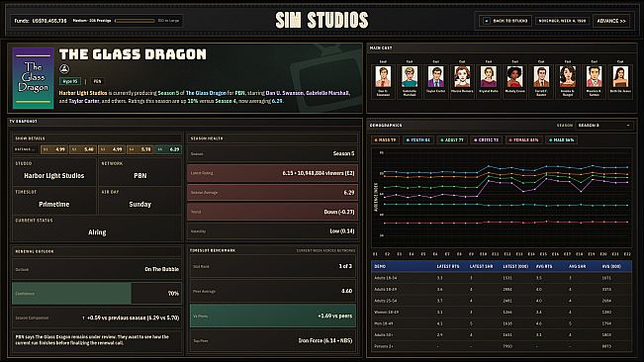Click the Men 18-49 demographic row
This screenshot has height=362, width=644.
pyautogui.click(x=502, y=323)
